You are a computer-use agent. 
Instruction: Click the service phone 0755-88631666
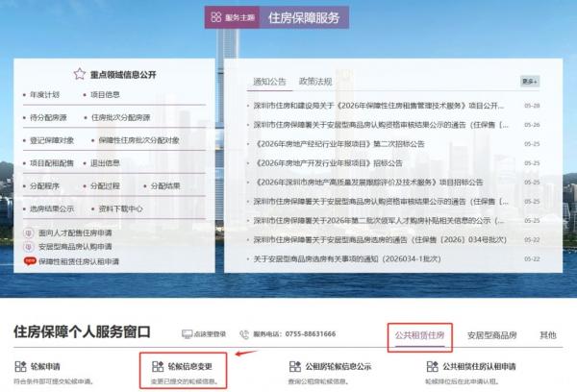coord(311,334)
